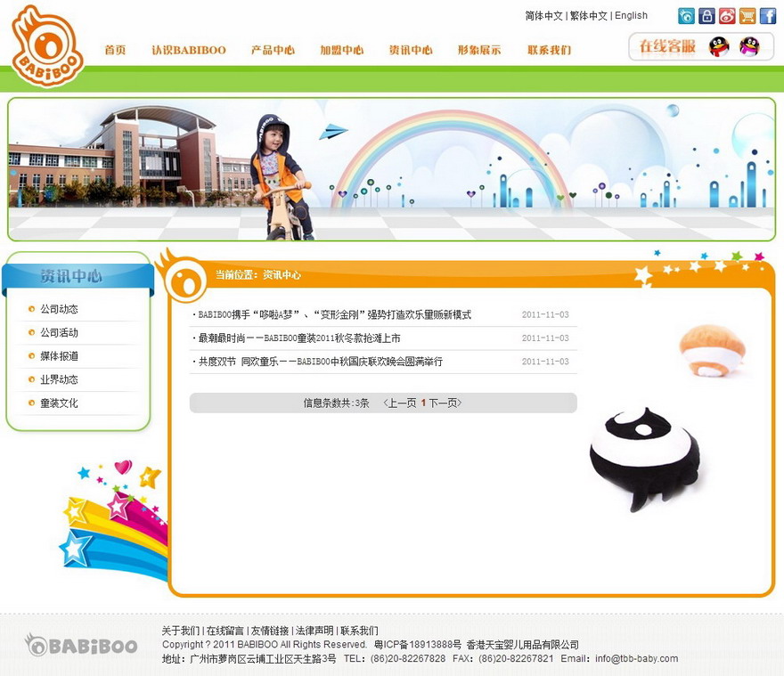Click the FAX number (86)20-82267821
The width and height of the screenshot is (784, 676).
516,658
